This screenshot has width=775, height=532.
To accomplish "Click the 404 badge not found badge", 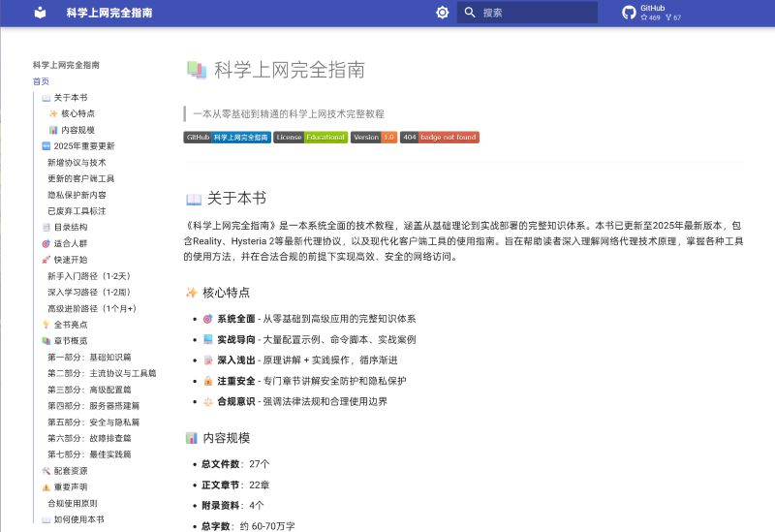I will coord(440,137).
